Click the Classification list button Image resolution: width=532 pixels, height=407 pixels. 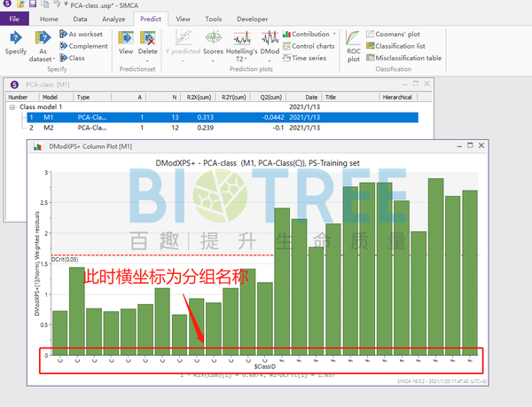[x=395, y=46]
